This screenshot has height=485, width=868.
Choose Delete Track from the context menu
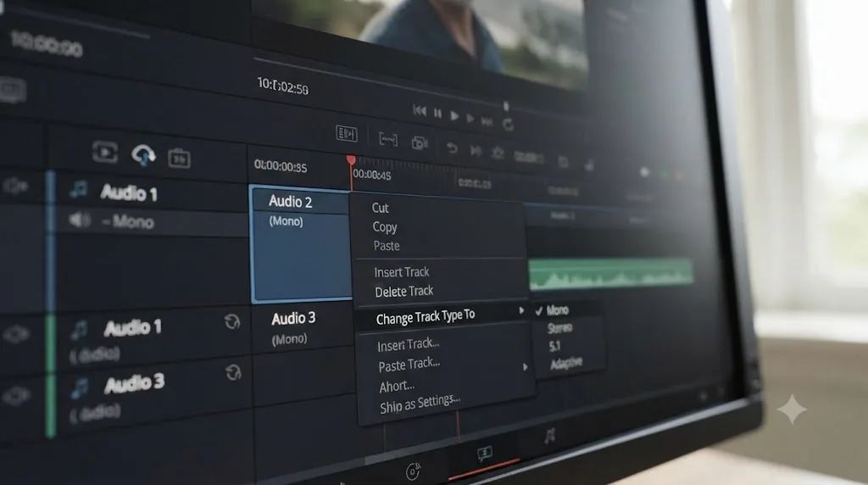[403, 291]
